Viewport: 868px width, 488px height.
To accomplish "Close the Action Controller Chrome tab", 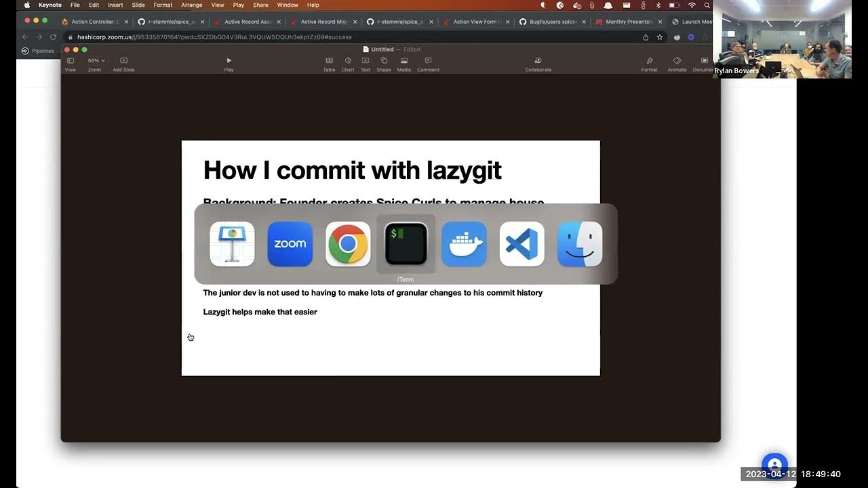I will click(126, 22).
